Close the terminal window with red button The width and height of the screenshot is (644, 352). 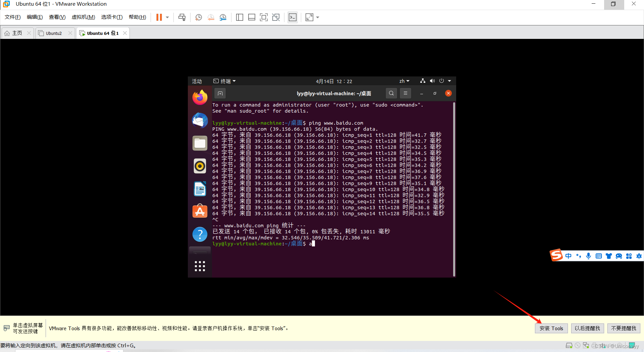click(x=448, y=93)
